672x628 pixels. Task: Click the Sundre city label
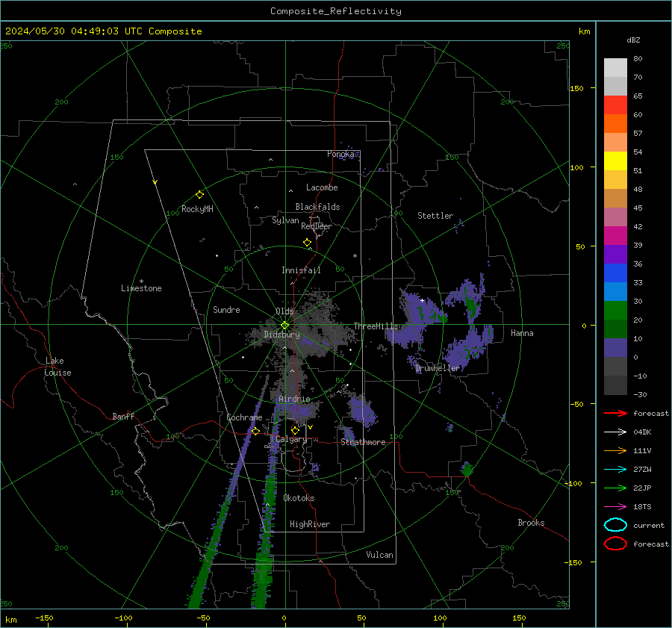coord(226,309)
